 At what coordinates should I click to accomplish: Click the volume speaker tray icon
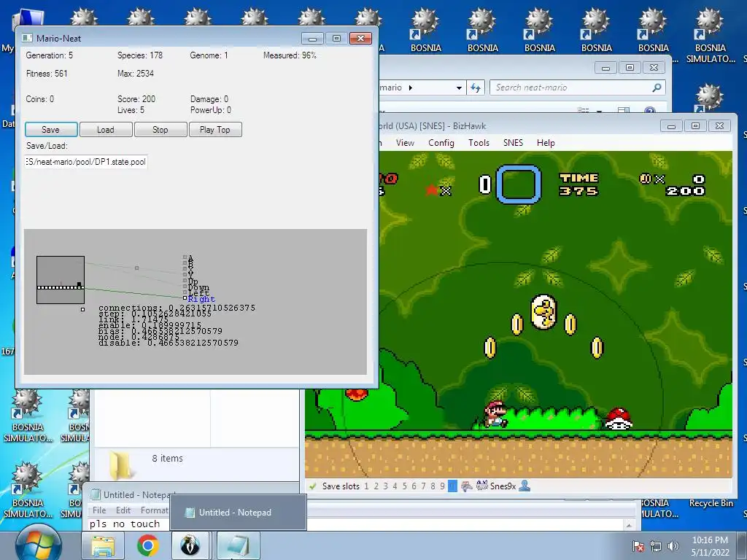[x=673, y=546]
